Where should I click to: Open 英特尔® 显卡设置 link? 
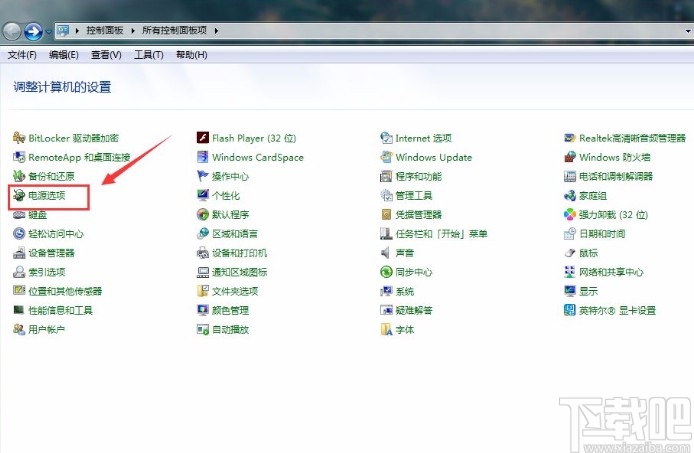617,310
